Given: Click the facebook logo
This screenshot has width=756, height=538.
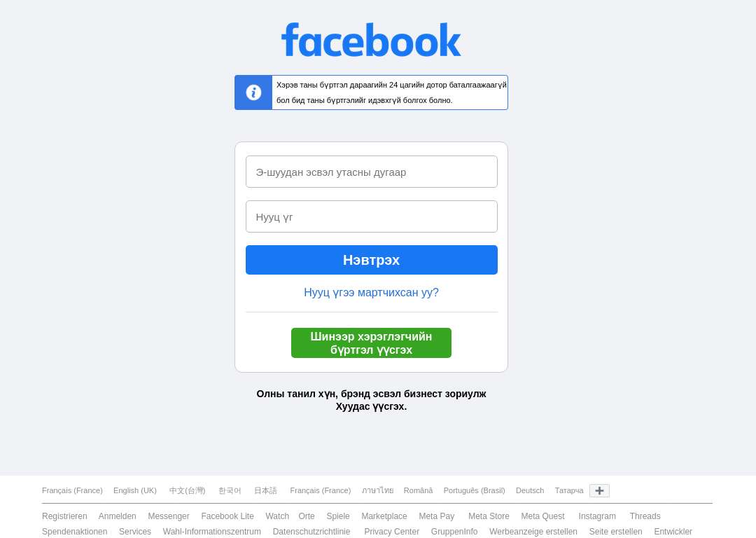Looking at the screenshot, I should click(x=371, y=40).
